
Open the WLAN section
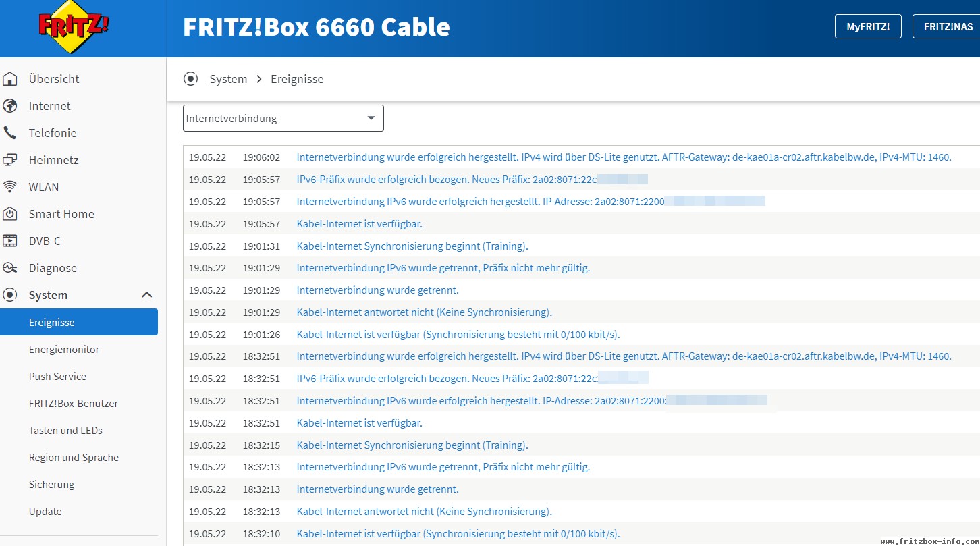tap(44, 187)
